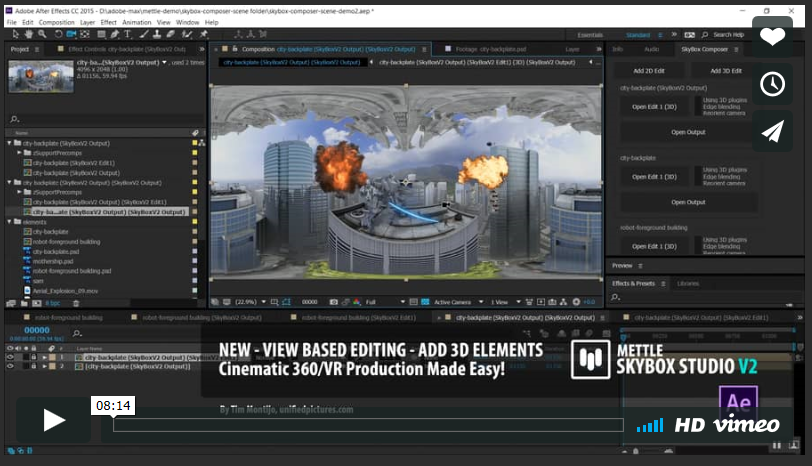Click yellow label swatch of elements folder

195,222
